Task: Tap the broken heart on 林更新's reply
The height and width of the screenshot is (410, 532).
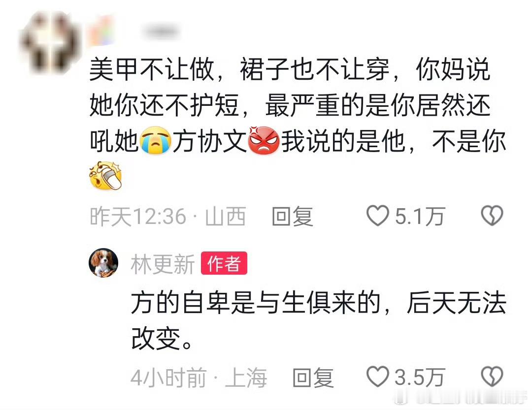Action: [x=492, y=377]
